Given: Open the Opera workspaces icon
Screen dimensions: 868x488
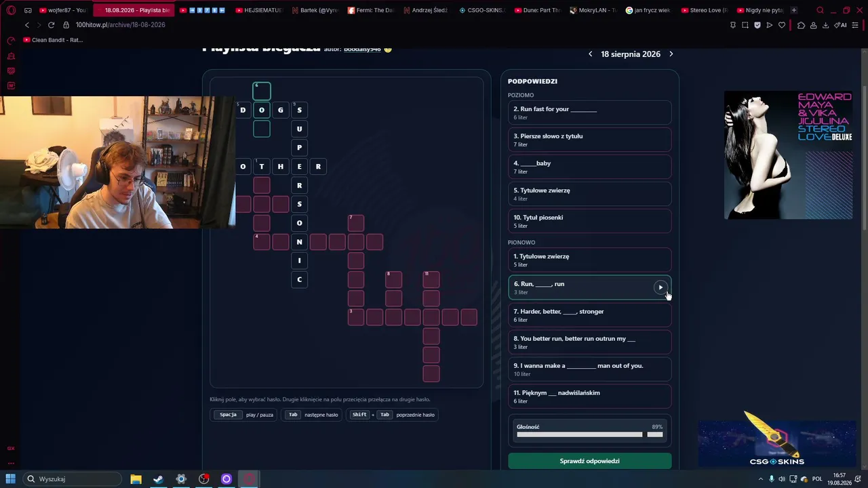Looking at the screenshot, I should click(x=28, y=10).
